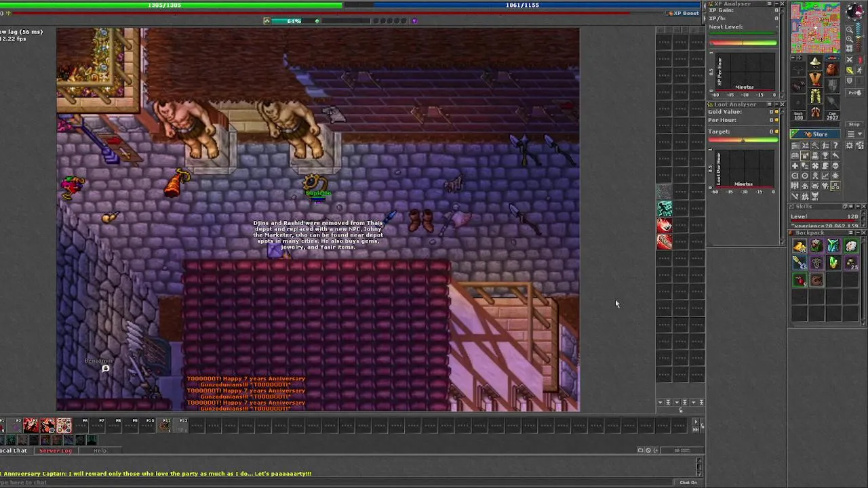Image resolution: width=868 pixels, height=488 pixels.
Task: Open the equipped backpack slot
Action: point(832,69)
